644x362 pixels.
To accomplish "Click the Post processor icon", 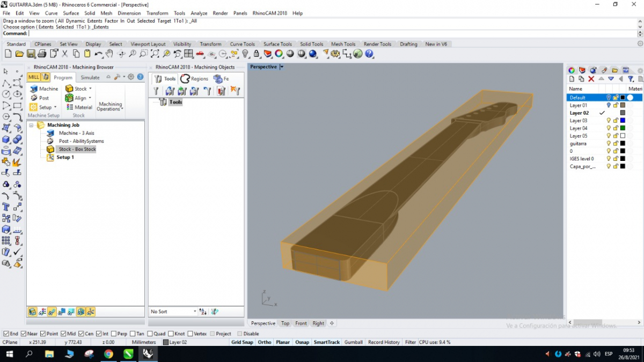I will point(34,98).
